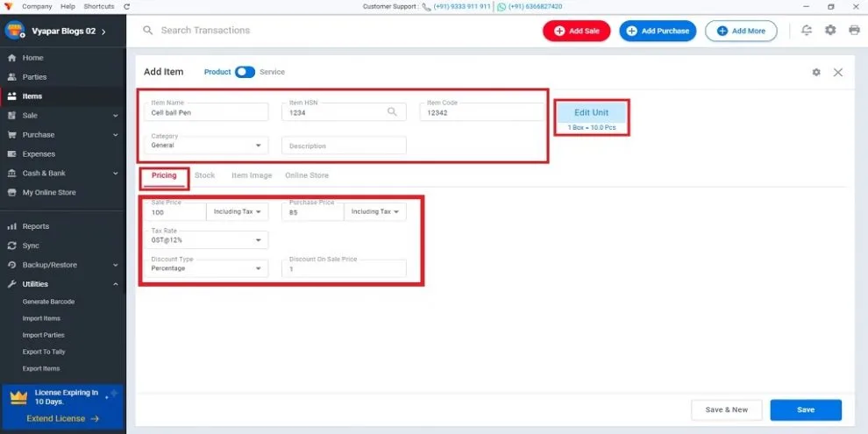Click the Save & New button
This screenshot has height=434, width=868.
(x=726, y=409)
